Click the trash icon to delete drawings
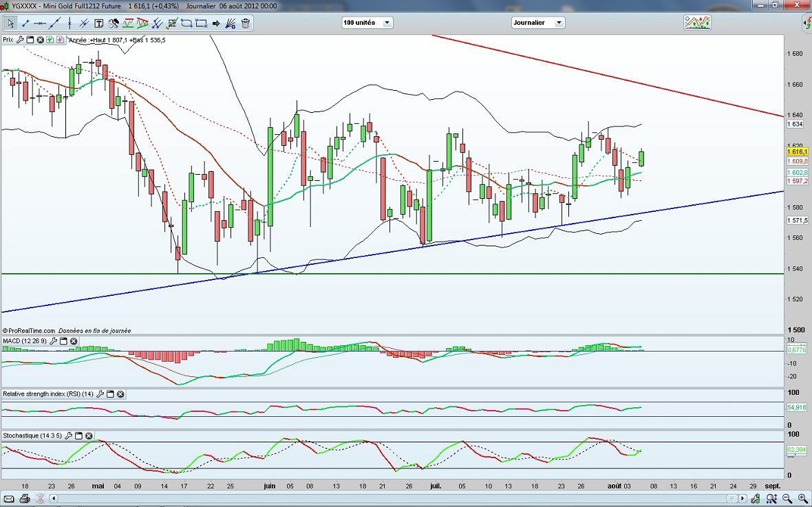This screenshot has width=812, height=507. (246, 23)
